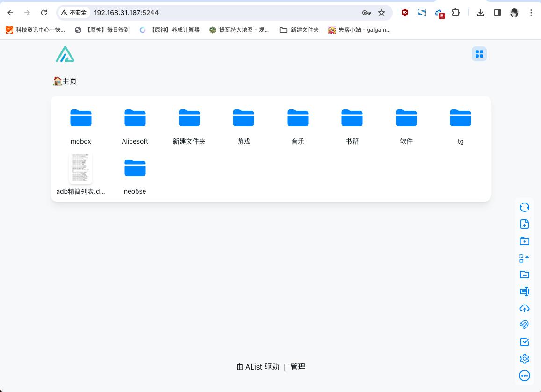Viewport: 541px width, 392px height.
Task: Click the 主页 home breadcrumb
Action: click(65, 81)
